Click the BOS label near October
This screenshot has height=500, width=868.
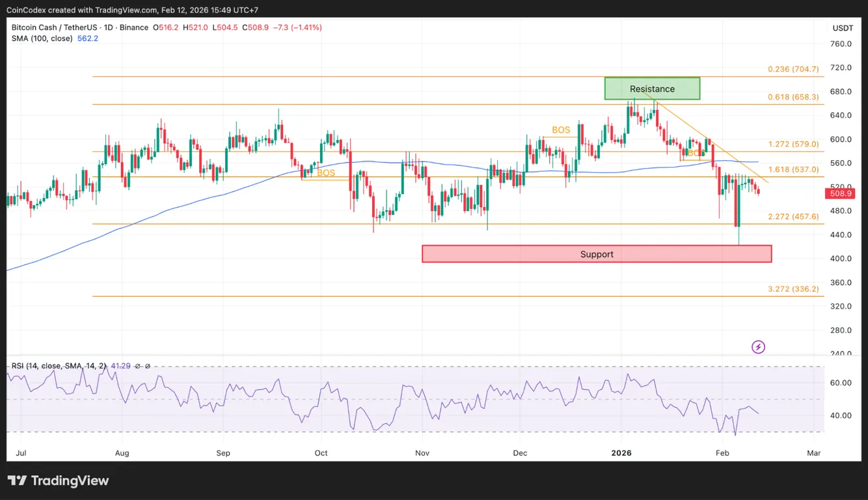326,173
